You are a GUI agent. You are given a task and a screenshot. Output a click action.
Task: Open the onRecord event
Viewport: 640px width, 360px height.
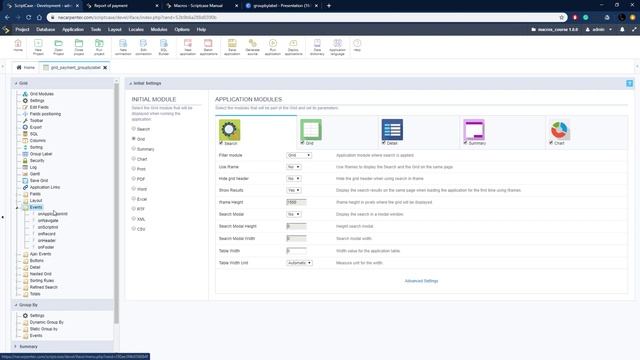point(47,234)
